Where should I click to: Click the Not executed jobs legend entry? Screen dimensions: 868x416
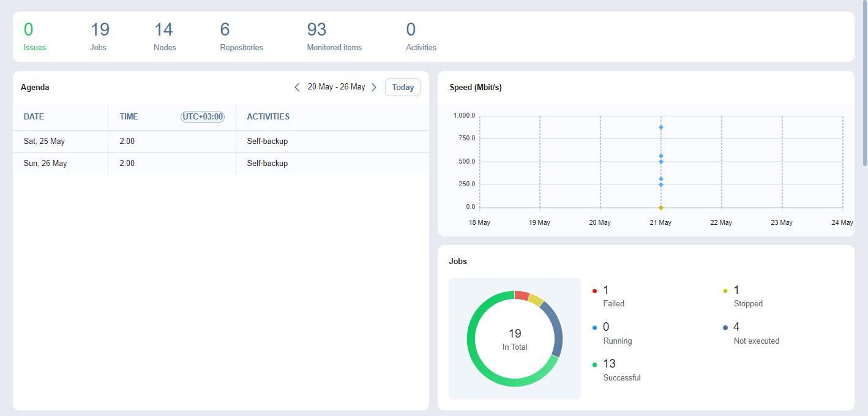pyautogui.click(x=756, y=333)
